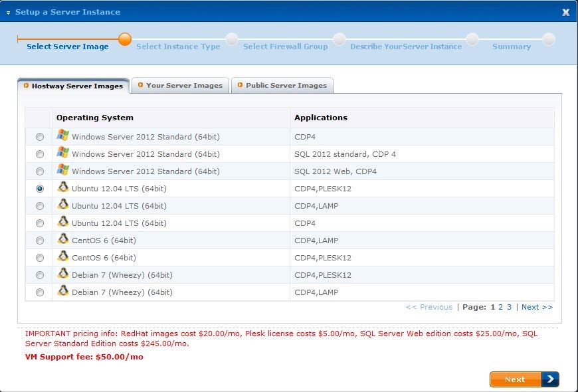Screen dimensions: 578x392
Task: Click the << Previous pagination link
Action: coord(429,307)
